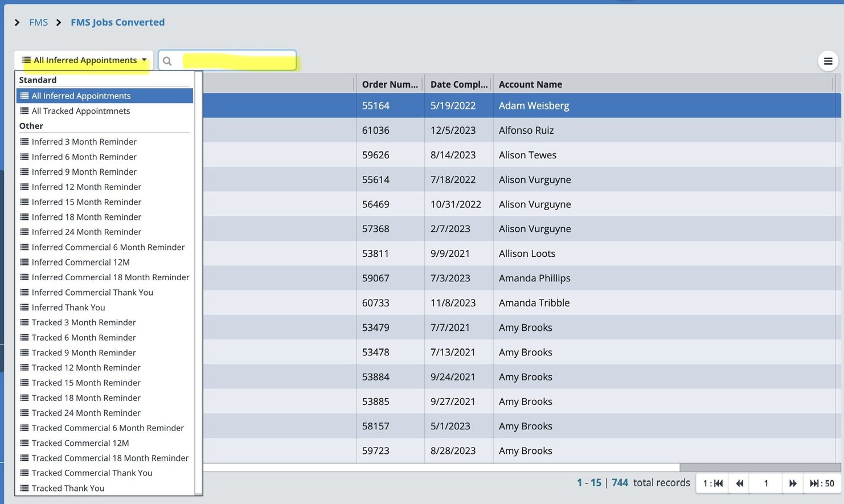Go to the next page arrow
The width and height of the screenshot is (844, 504).
tap(793, 483)
